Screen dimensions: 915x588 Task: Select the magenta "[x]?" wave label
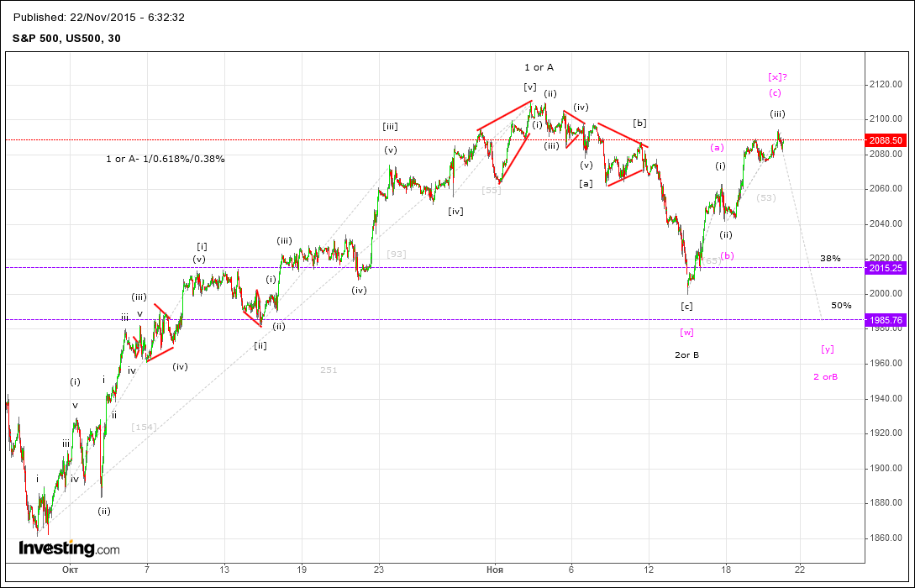pos(777,77)
